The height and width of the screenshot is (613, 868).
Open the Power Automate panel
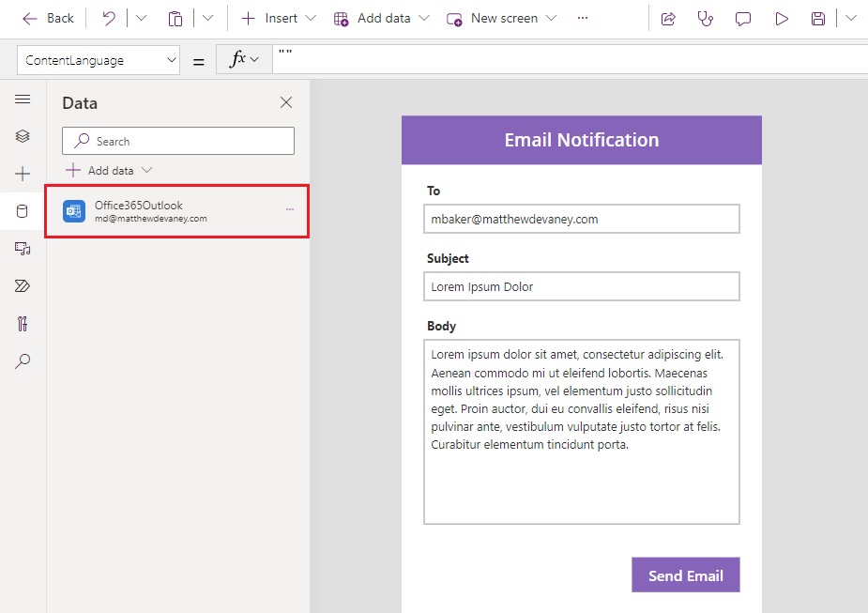(22, 285)
